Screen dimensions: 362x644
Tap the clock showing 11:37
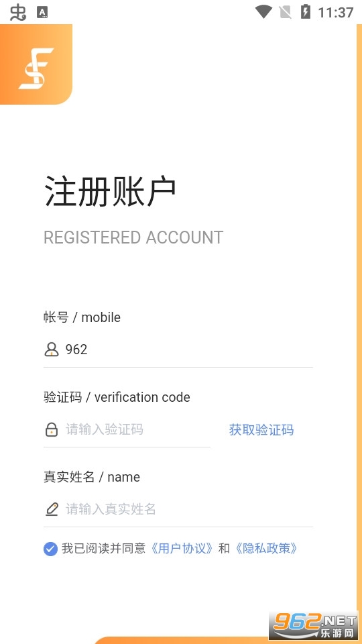pyautogui.click(x=336, y=12)
